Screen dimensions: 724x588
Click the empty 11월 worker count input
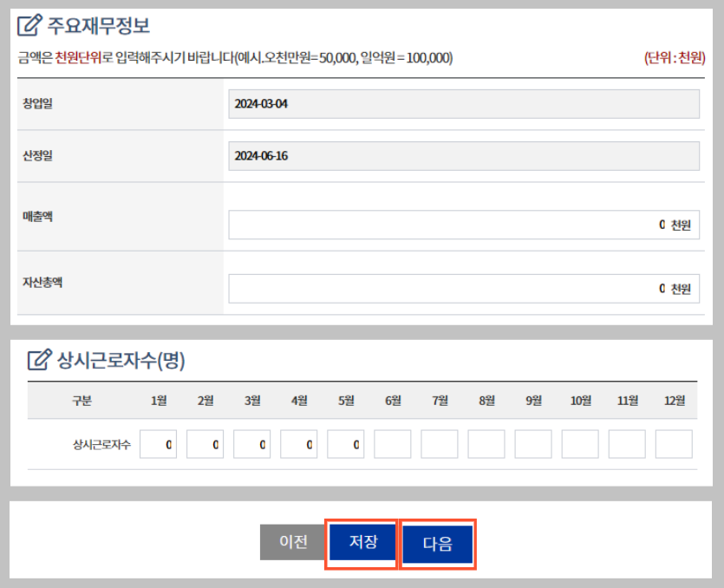(627, 444)
